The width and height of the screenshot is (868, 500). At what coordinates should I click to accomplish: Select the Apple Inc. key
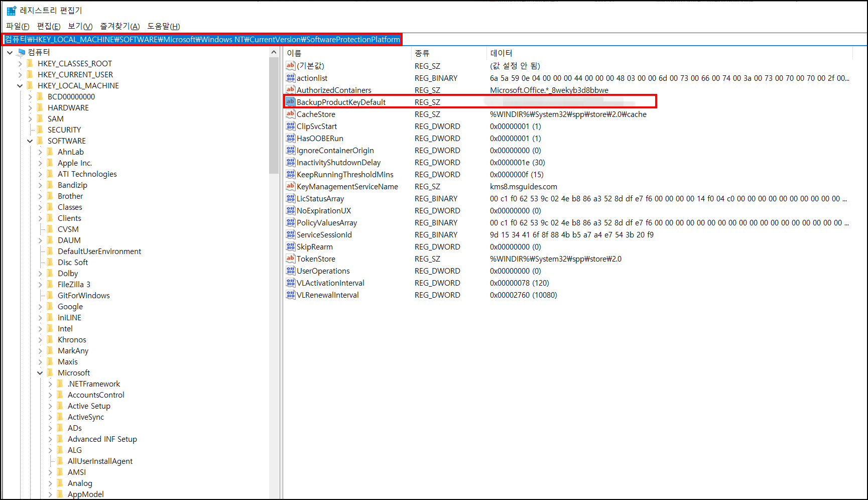click(x=75, y=163)
